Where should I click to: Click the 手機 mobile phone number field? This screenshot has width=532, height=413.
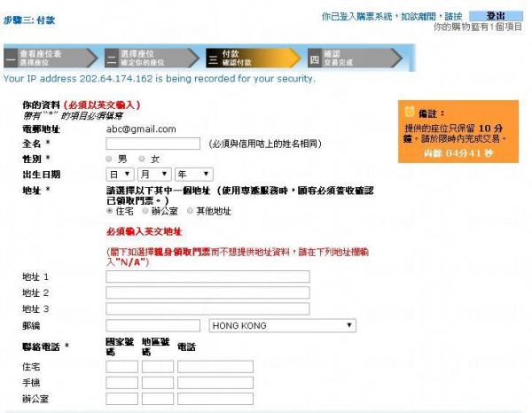(x=215, y=383)
